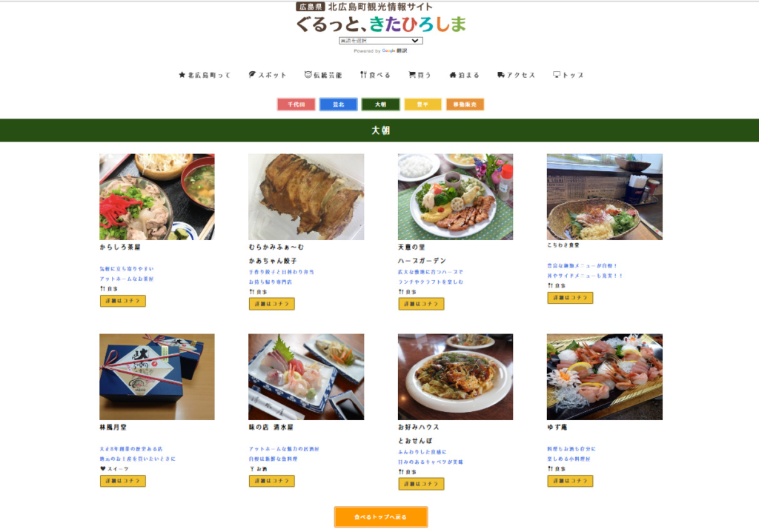
Task: Click the monitor icon for トップ
Action: pyautogui.click(x=557, y=75)
